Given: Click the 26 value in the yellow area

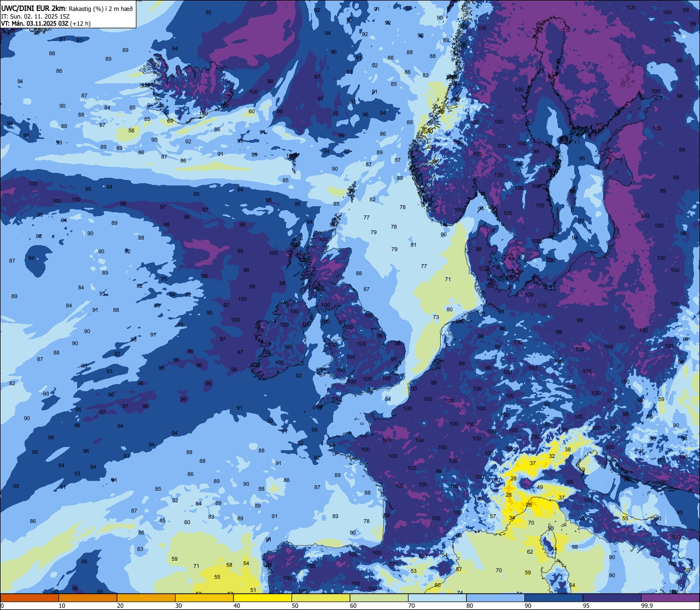Looking at the screenshot, I should 529,505.
